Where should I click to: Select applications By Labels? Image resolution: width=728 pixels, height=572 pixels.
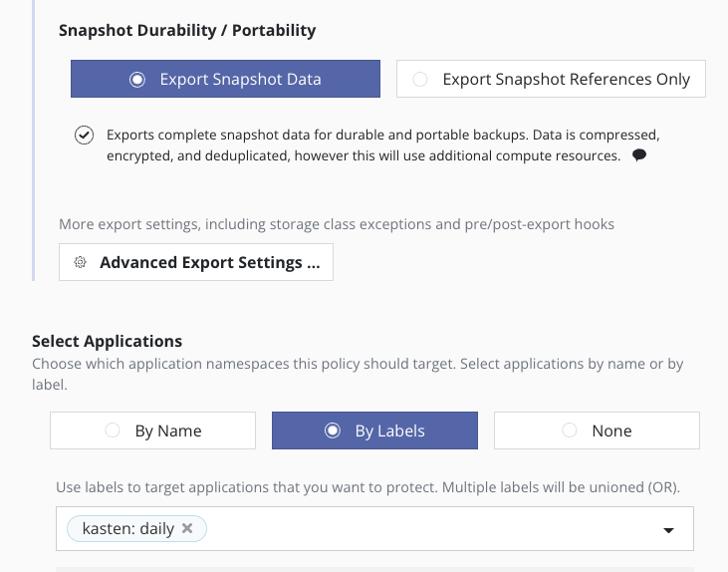pyautogui.click(x=374, y=430)
